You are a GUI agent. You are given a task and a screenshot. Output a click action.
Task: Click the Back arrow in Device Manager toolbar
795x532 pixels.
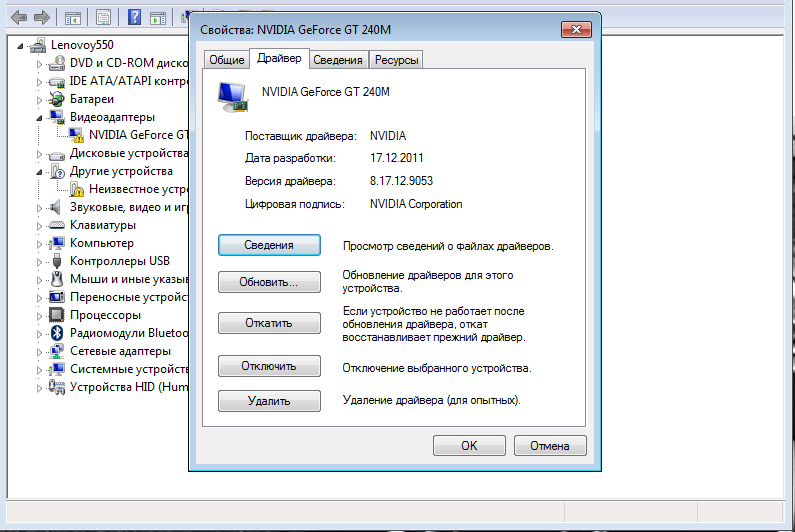pyautogui.click(x=19, y=18)
